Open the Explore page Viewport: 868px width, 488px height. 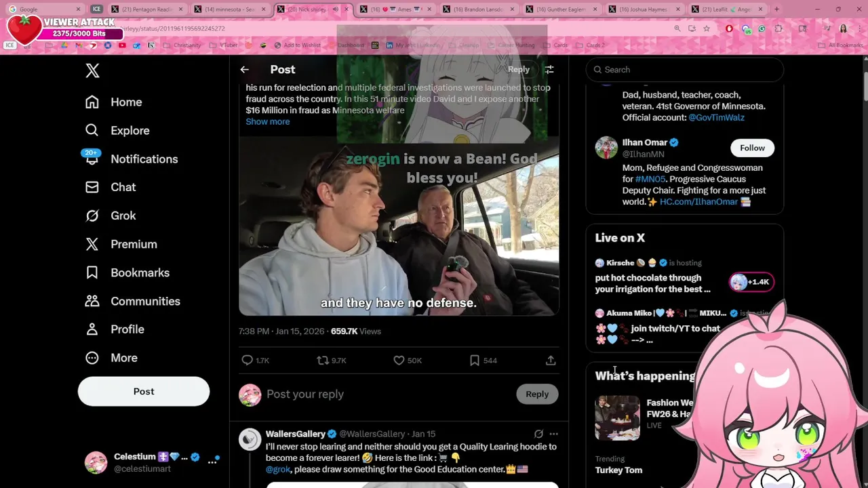[117, 131]
